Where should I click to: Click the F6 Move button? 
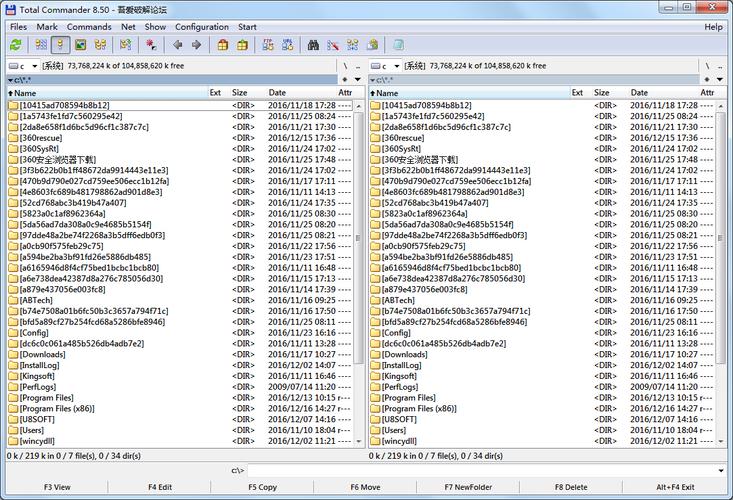[x=366, y=487]
